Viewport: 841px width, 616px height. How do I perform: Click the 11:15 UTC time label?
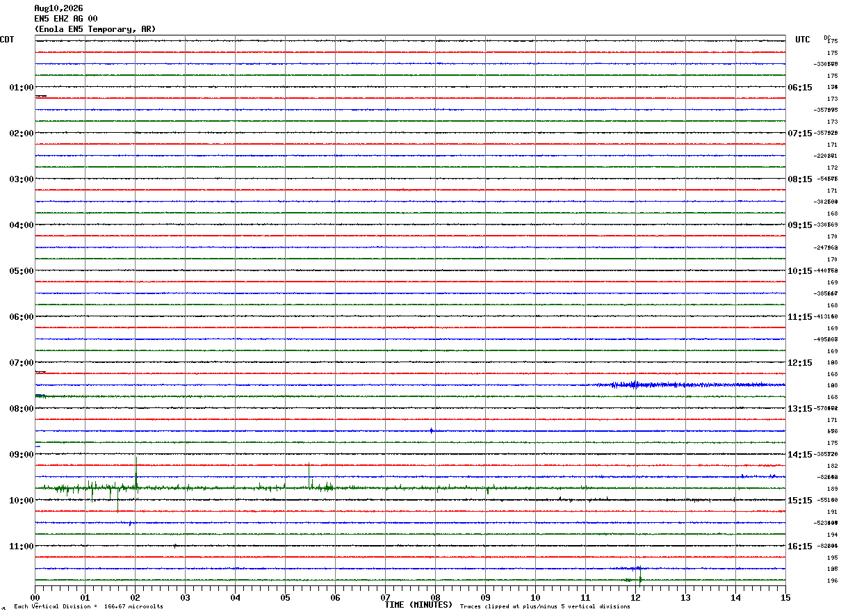pos(800,317)
